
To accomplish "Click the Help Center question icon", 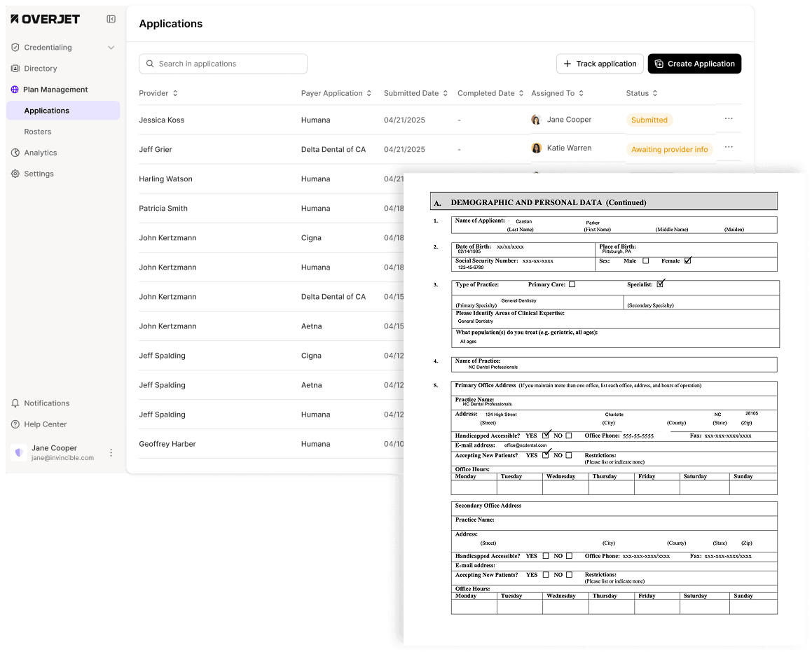I will 15,424.
